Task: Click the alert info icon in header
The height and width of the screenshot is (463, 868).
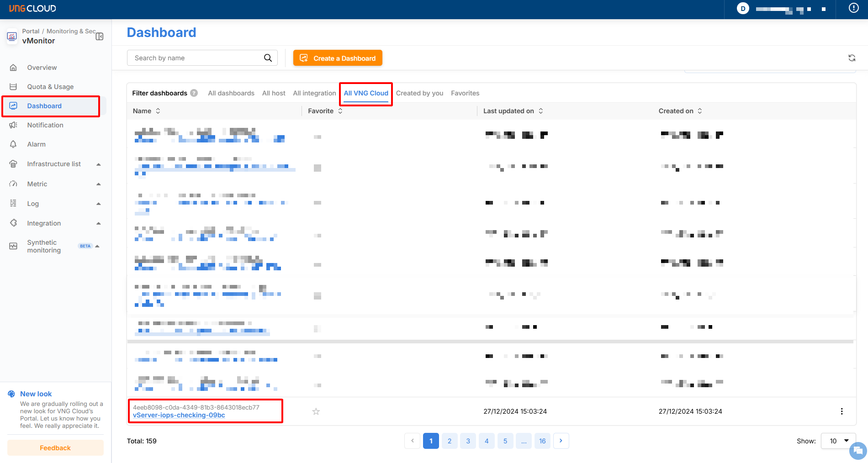Action: (x=853, y=8)
